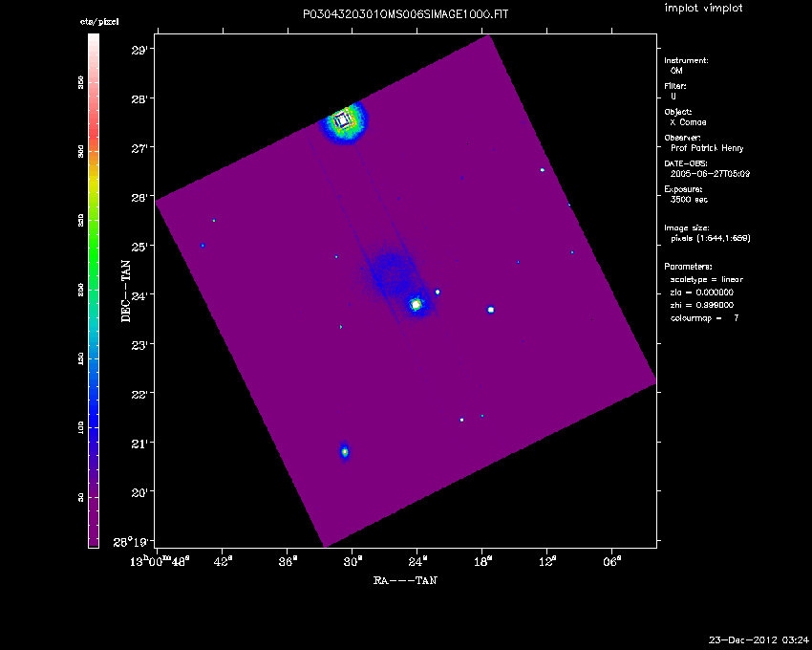This screenshot has height=650, width=812.
Task: Select the 'colourmap = 7' parameter
Action: tap(704, 318)
